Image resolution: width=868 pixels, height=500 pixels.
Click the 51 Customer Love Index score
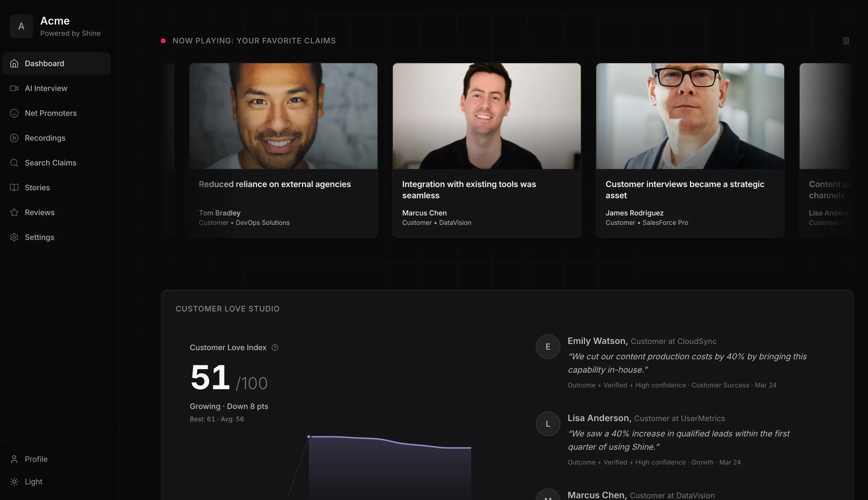tap(210, 377)
